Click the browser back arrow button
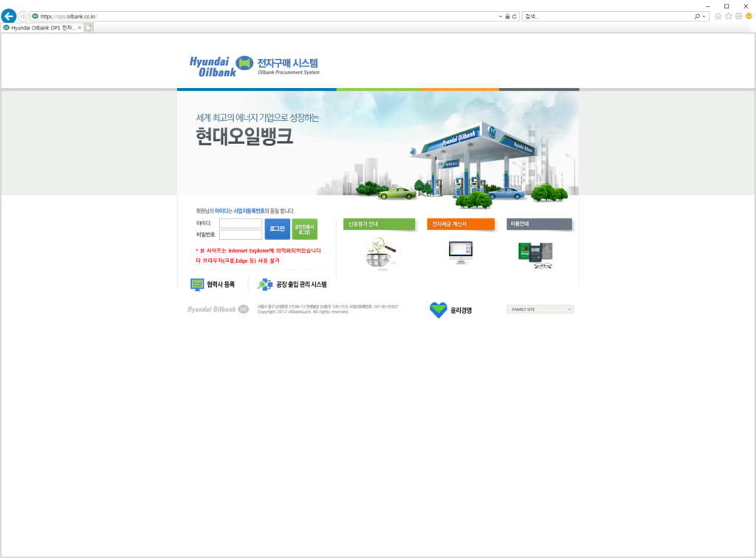The height and width of the screenshot is (558, 756). [9, 16]
